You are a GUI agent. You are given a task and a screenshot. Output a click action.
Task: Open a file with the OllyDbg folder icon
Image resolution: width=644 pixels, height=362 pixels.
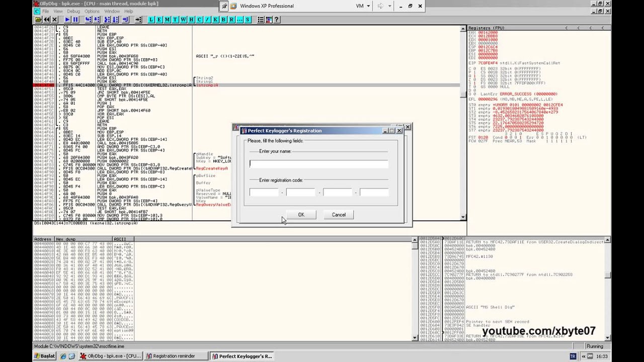point(38,20)
